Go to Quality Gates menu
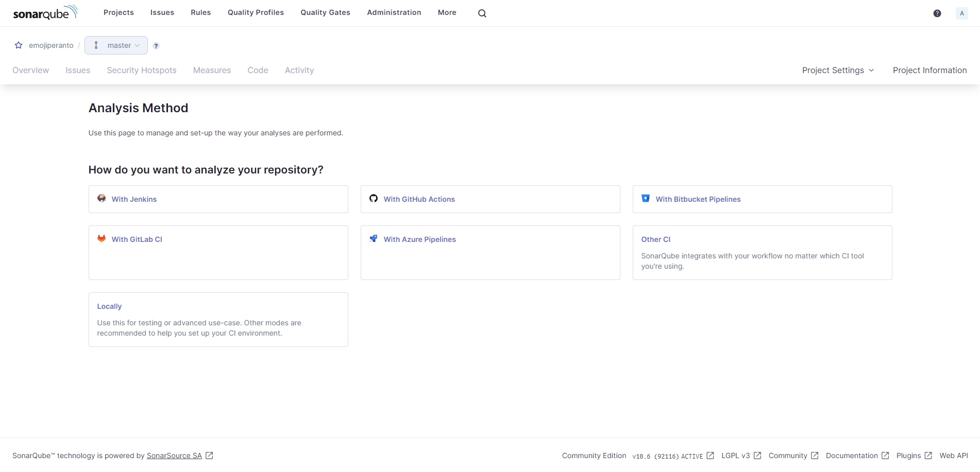The image size is (980, 472). (x=325, y=12)
